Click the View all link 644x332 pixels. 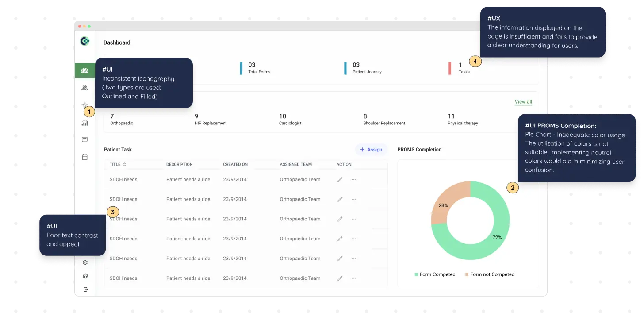[523, 101]
